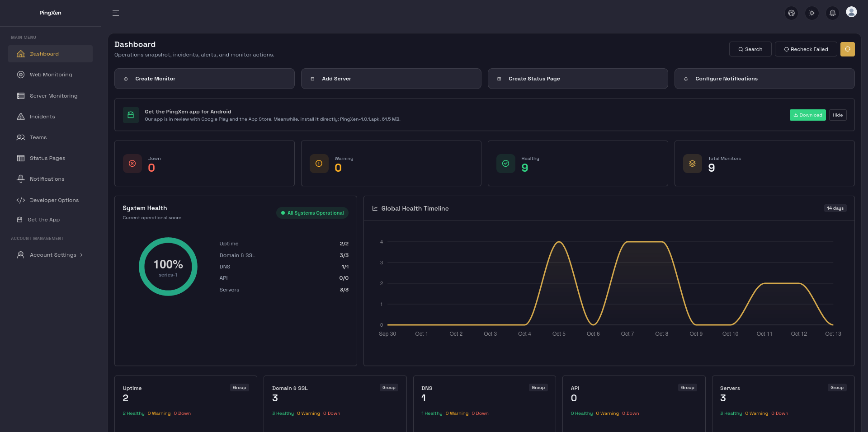Screen dimensions: 868x432
Task: Click '2 Healthy' on Uptime card
Action: click(x=134, y=413)
